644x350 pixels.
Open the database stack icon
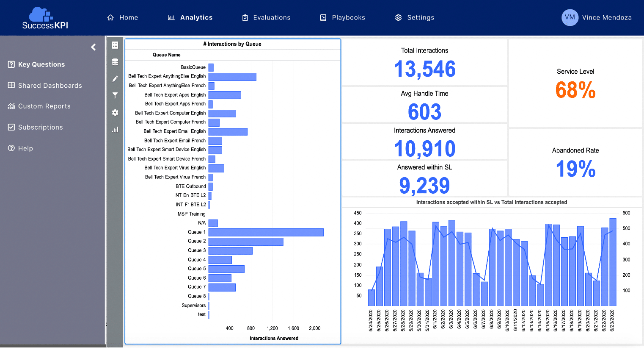(115, 62)
